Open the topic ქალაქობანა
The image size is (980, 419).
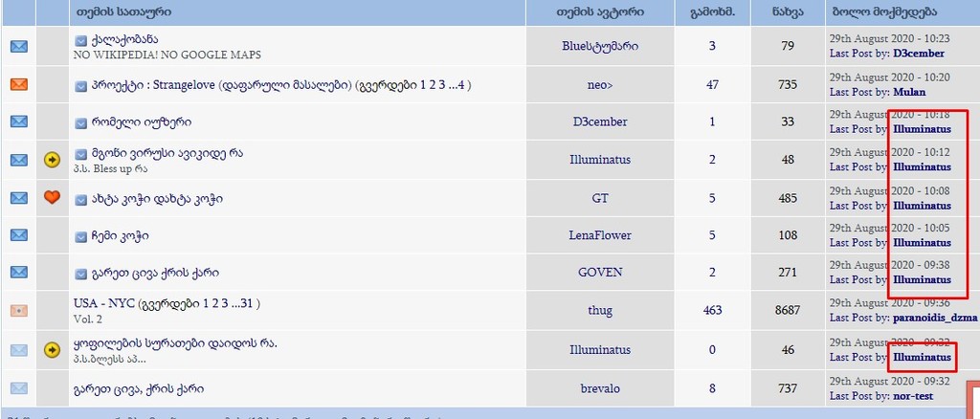pyautogui.click(x=124, y=40)
